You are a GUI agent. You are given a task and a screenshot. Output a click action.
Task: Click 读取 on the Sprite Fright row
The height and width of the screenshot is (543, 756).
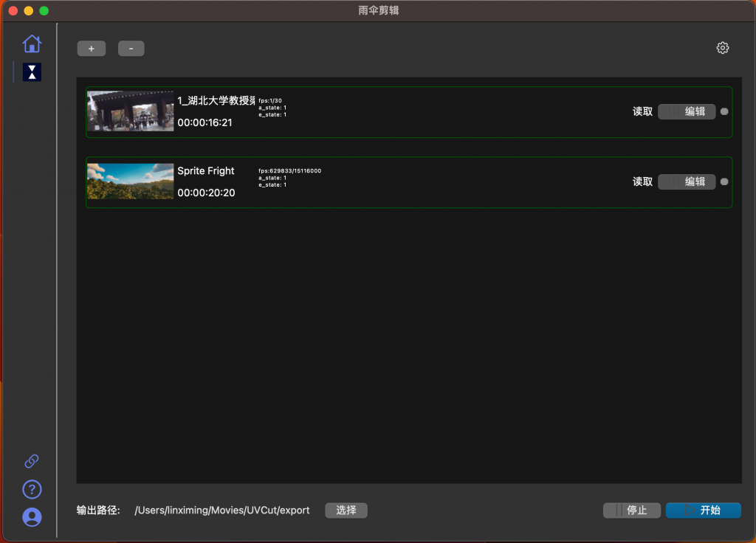click(x=643, y=181)
